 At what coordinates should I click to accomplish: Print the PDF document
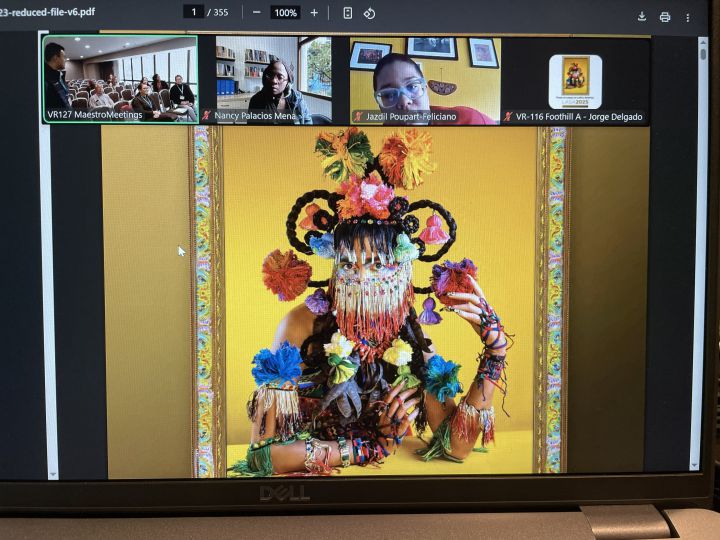coord(665,16)
